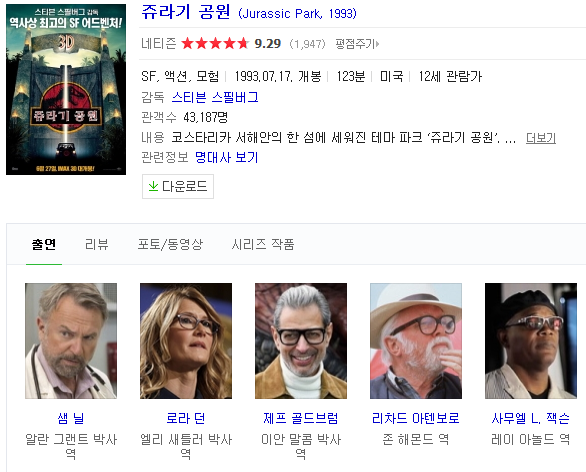Viewport: 586px width, 472px height.
Task: Click the 이안 말콤 박사 역 role text
Action: click(301, 446)
